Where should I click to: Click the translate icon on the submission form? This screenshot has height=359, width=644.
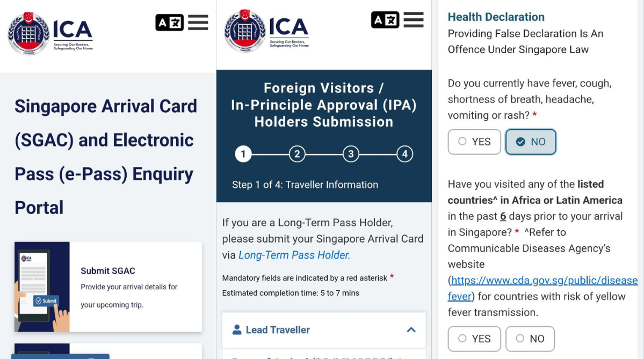click(385, 19)
